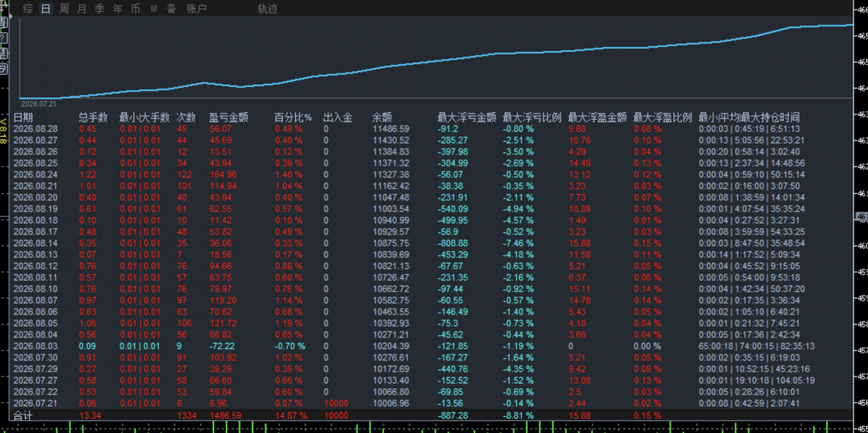Select the 日 daily tab
The width and height of the screenshot is (868, 433).
pyautogui.click(x=46, y=9)
